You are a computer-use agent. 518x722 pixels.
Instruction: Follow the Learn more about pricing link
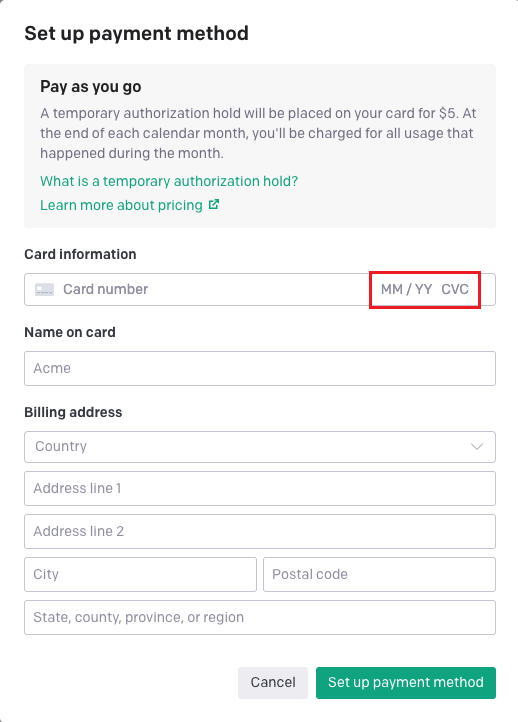coord(122,205)
